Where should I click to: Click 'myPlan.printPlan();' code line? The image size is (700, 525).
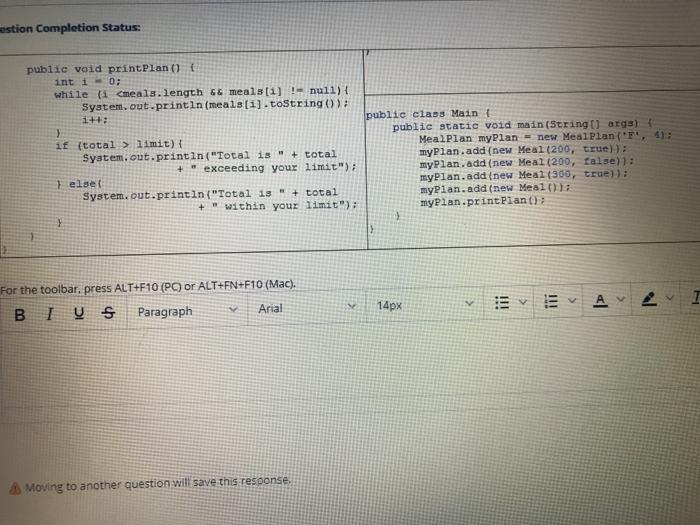point(483,201)
